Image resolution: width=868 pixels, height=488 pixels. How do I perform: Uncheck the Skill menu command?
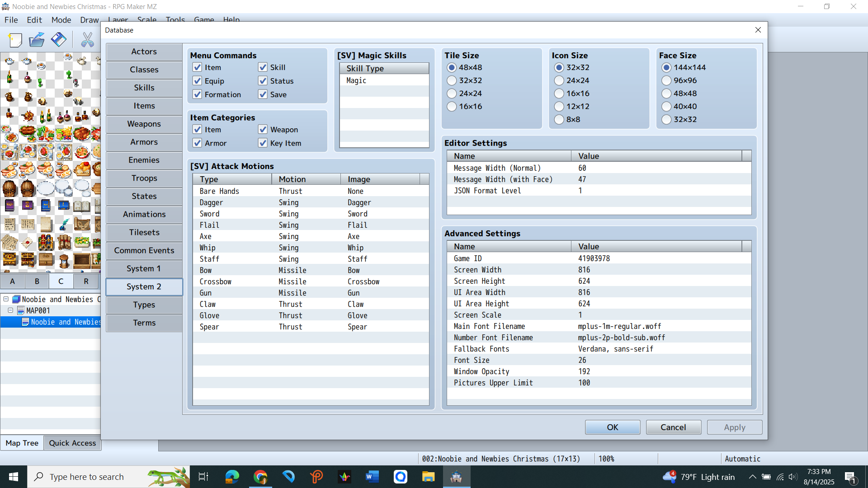(x=263, y=67)
